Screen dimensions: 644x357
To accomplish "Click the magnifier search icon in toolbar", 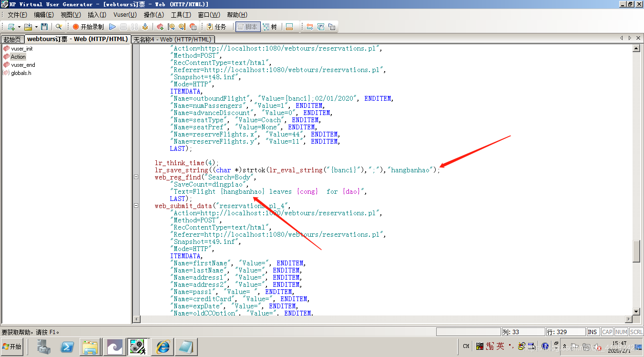I will tap(59, 27).
